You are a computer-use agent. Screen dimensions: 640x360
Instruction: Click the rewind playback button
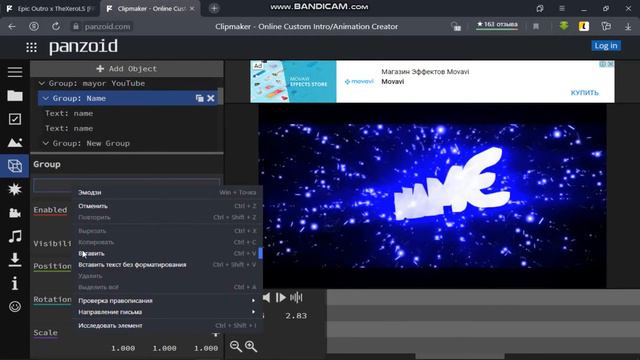coord(266,298)
